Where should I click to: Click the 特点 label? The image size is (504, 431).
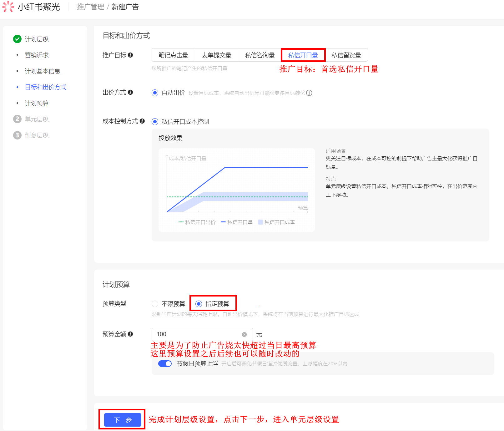click(x=331, y=179)
